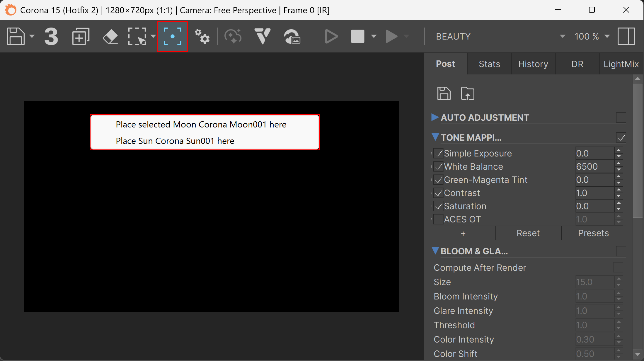644x361 pixels.
Task: Open the render play dropdown arrow
Action: (x=406, y=36)
